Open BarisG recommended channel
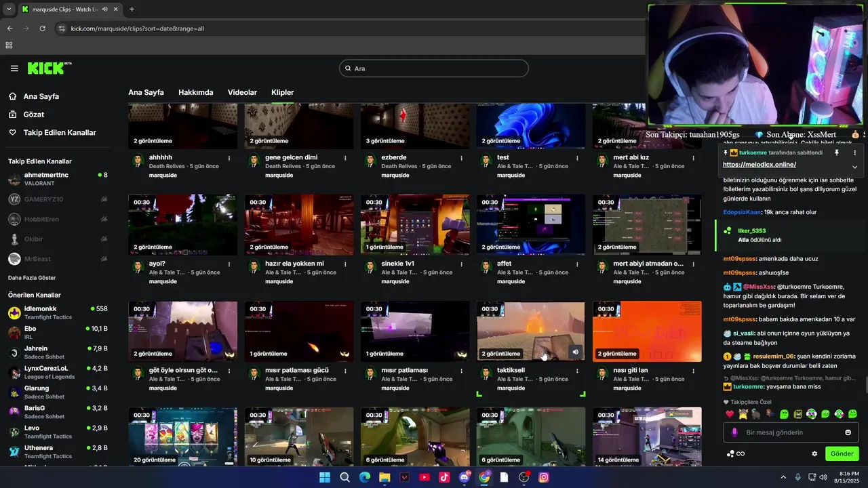The height and width of the screenshot is (488, 868). [x=58, y=412]
